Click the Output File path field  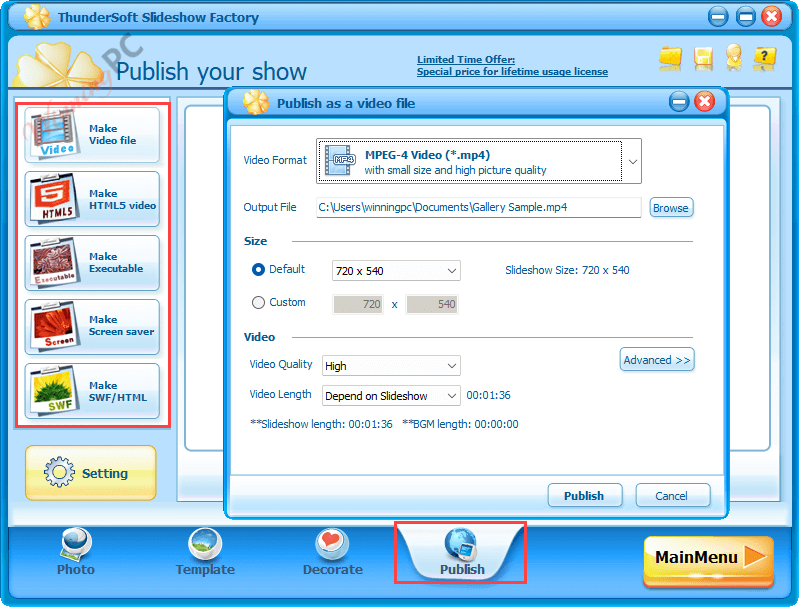click(478, 207)
